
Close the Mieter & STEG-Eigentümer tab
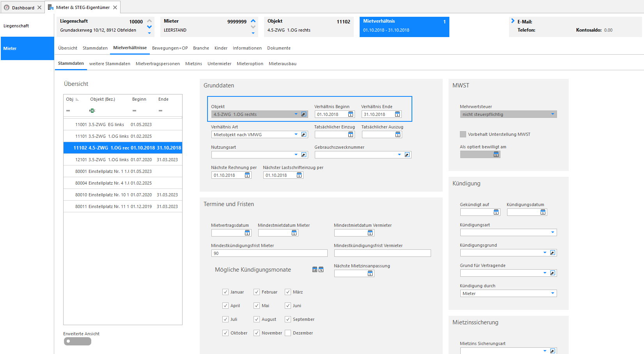pos(115,7)
